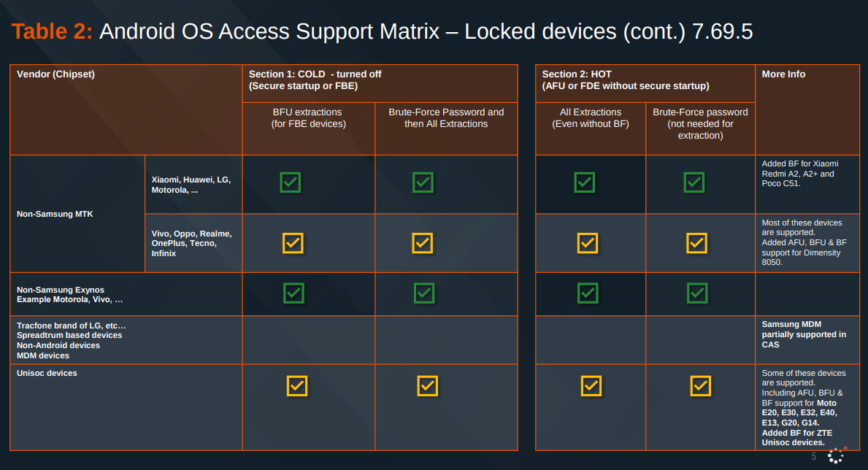The image size is (868, 470).
Task: Click the Vendor (Chipset) header cell
Action: [x=56, y=74]
